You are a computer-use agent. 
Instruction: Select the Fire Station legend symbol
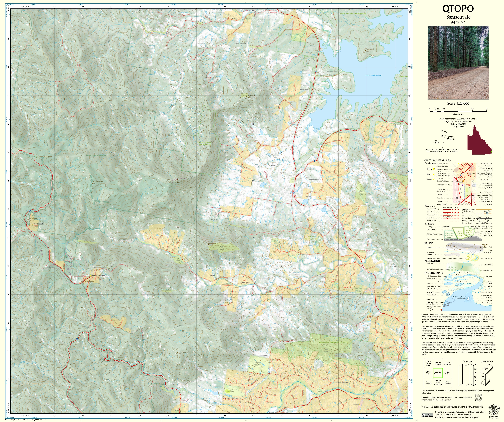[468, 172]
